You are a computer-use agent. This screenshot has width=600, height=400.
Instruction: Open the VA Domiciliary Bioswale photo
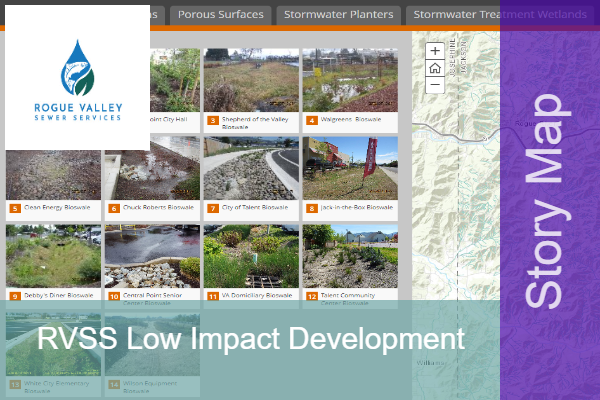coord(251,256)
